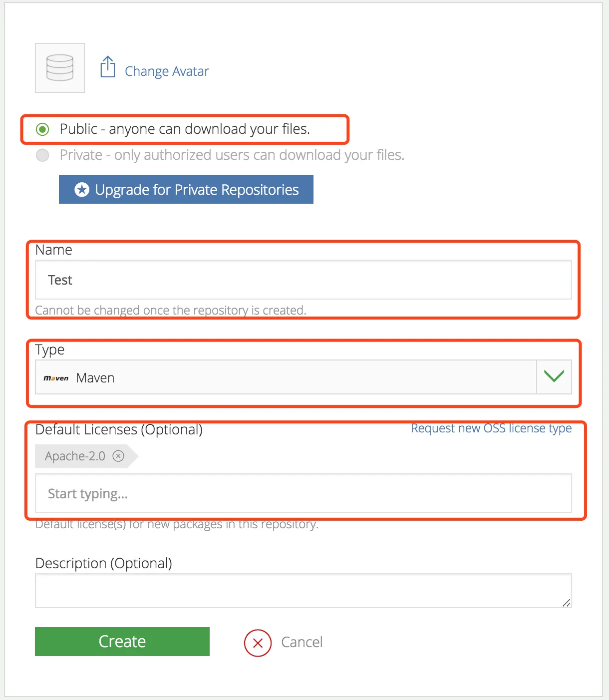This screenshot has width=609, height=700.
Task: Click the resize handle on Description textarea
Action: click(x=567, y=604)
